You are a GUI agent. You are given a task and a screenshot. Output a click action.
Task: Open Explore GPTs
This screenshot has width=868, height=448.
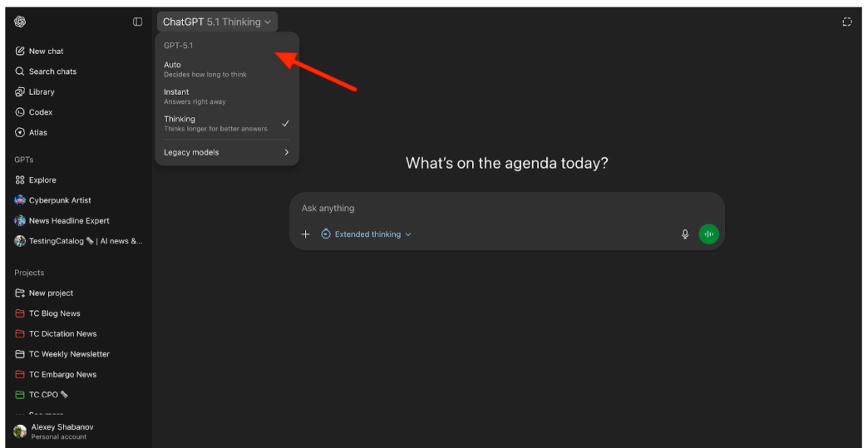click(77, 180)
